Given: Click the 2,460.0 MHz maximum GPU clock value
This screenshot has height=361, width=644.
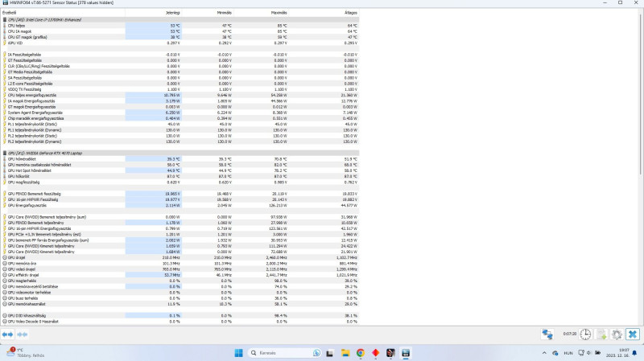Looking at the screenshot, I should point(276,257).
